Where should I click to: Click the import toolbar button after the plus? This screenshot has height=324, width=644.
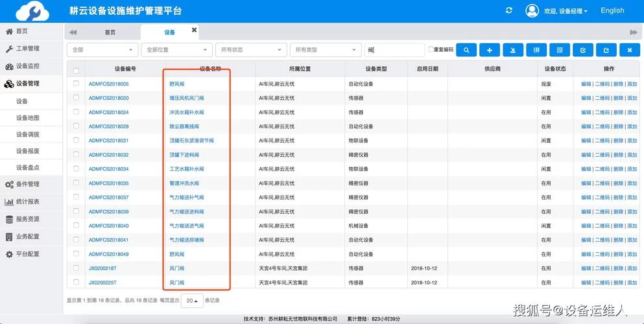[513, 50]
